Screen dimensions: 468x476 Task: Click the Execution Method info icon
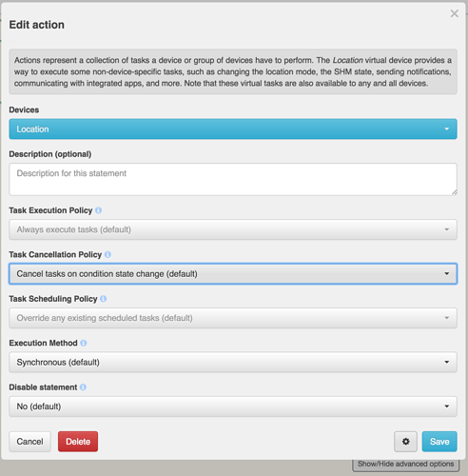pyautogui.click(x=84, y=343)
